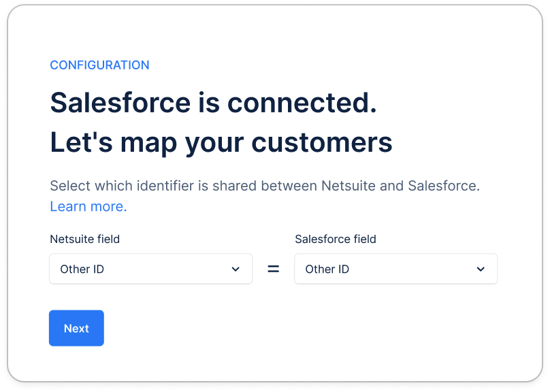Click the CONFIGURATION section label
Screen dimensions: 550x392
(x=99, y=65)
